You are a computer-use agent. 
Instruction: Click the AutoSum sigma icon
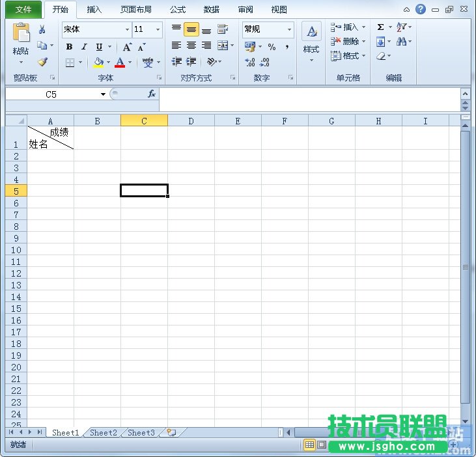(380, 27)
